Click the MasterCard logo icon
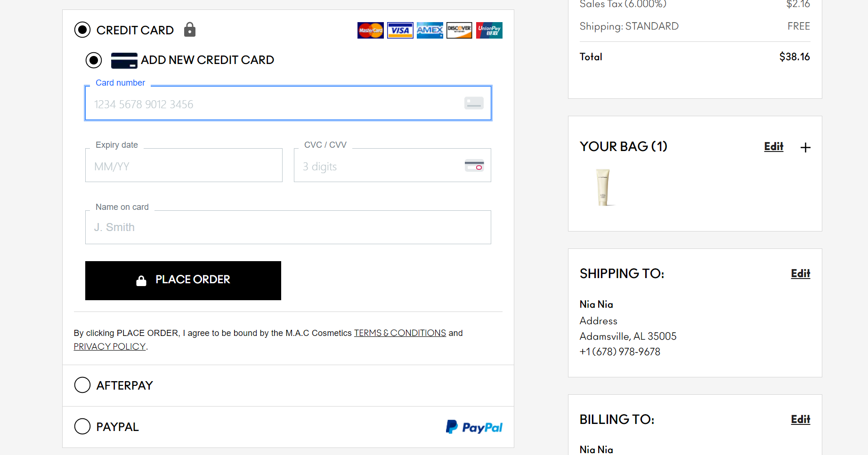Viewport: 868px width, 455px height. pyautogui.click(x=370, y=30)
